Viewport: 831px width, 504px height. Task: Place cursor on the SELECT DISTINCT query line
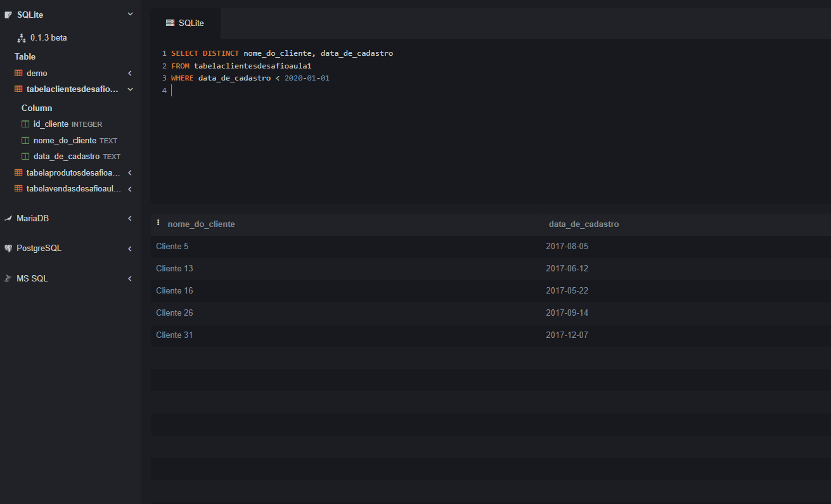[x=282, y=53]
